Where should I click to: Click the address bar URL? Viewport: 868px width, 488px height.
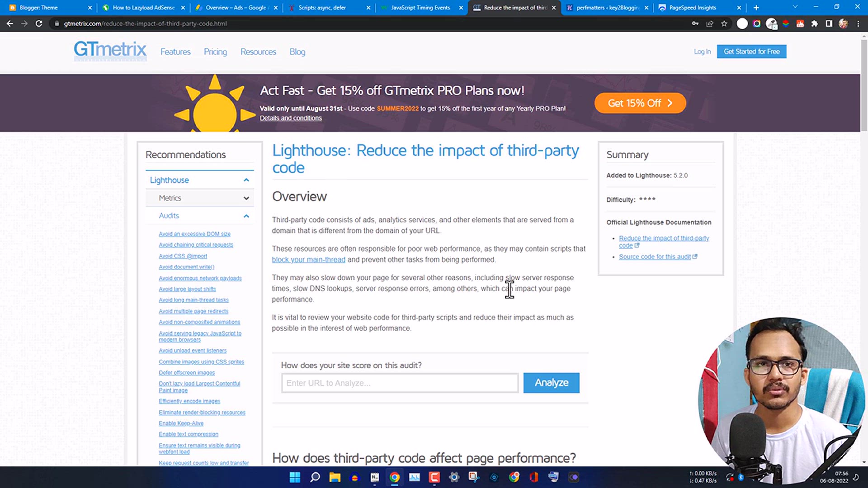pos(145,23)
